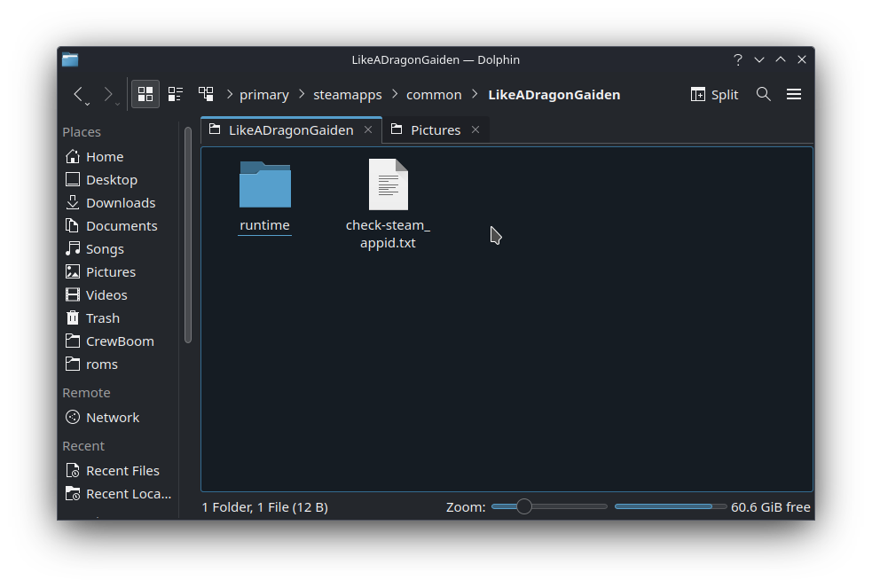The width and height of the screenshot is (872, 588).
Task: Click the zoom slider handle
Action: pyautogui.click(x=523, y=506)
